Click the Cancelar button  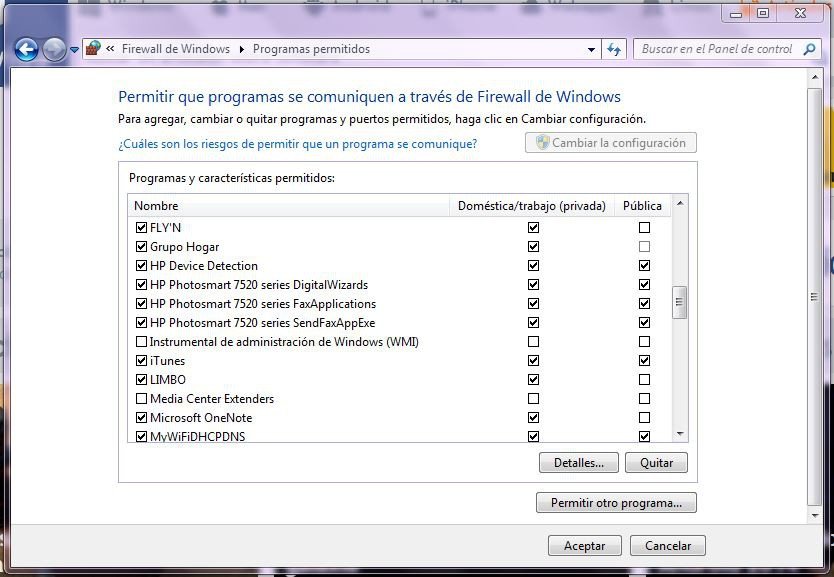[x=668, y=546]
